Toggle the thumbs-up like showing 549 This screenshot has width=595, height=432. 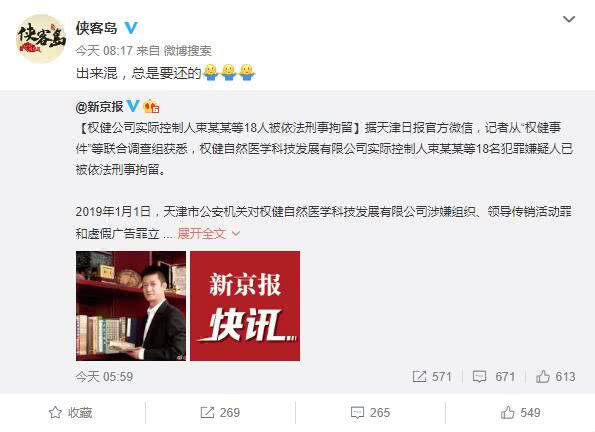pos(520,413)
